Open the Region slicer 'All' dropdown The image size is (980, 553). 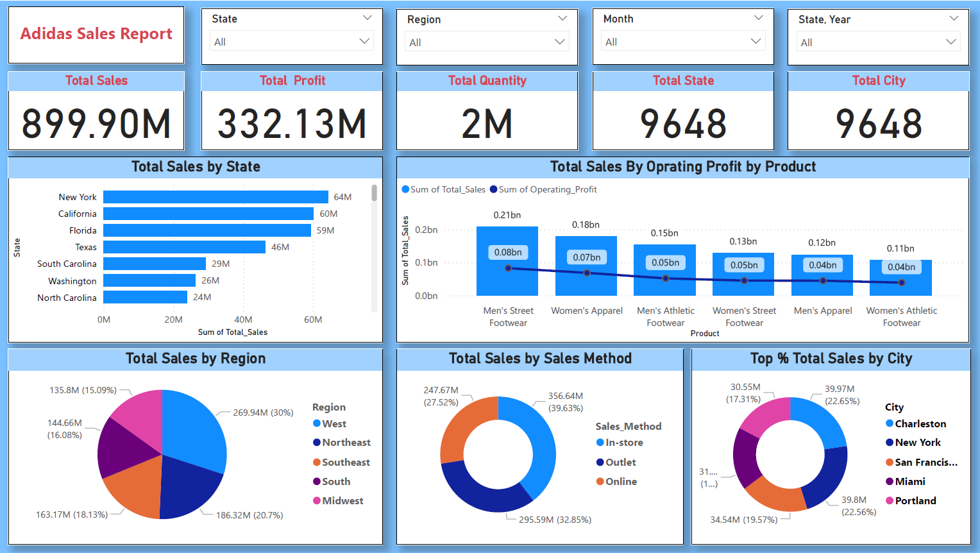coord(487,42)
